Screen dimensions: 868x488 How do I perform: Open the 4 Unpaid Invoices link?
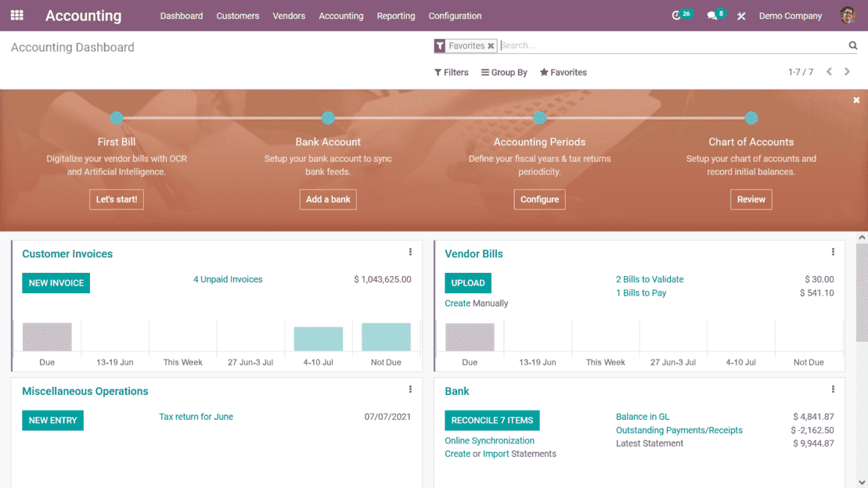228,279
